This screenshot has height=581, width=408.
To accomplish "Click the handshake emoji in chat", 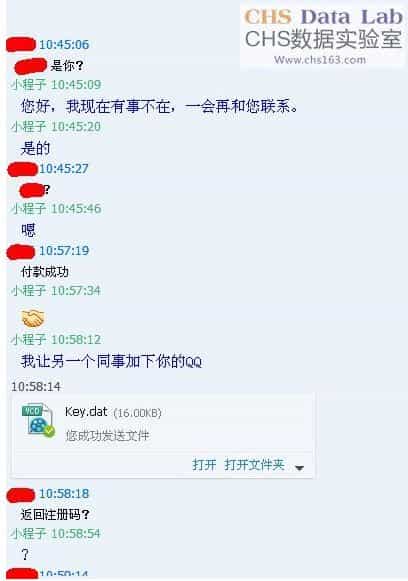I will (x=33, y=319).
